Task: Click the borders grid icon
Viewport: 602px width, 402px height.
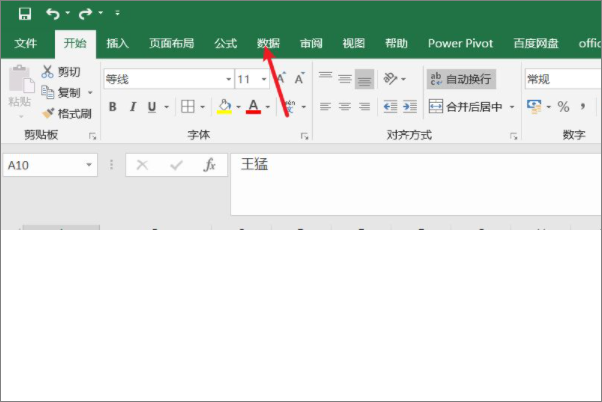Action: (188, 107)
